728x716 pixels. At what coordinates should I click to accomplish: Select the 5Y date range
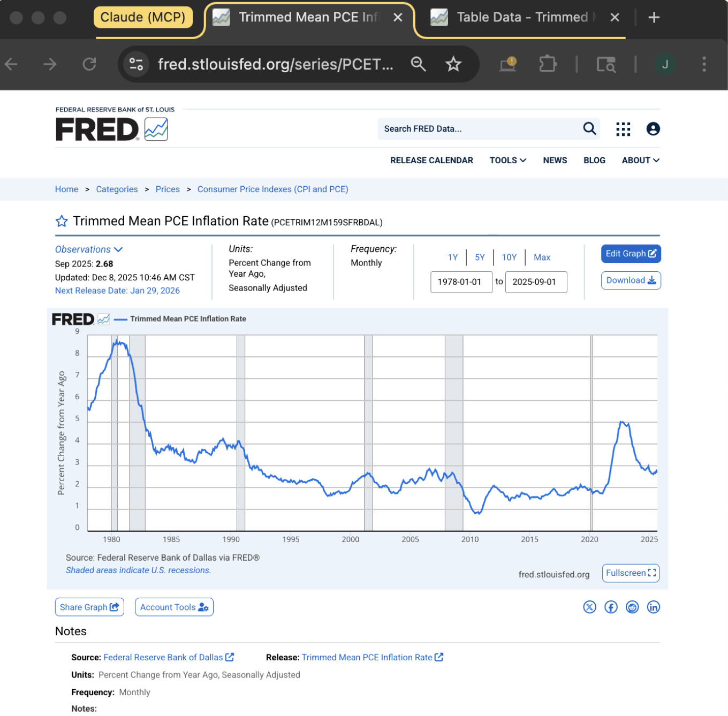[x=480, y=257]
